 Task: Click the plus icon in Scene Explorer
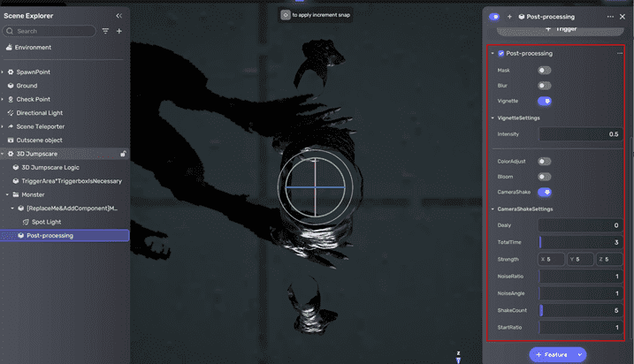tap(119, 31)
